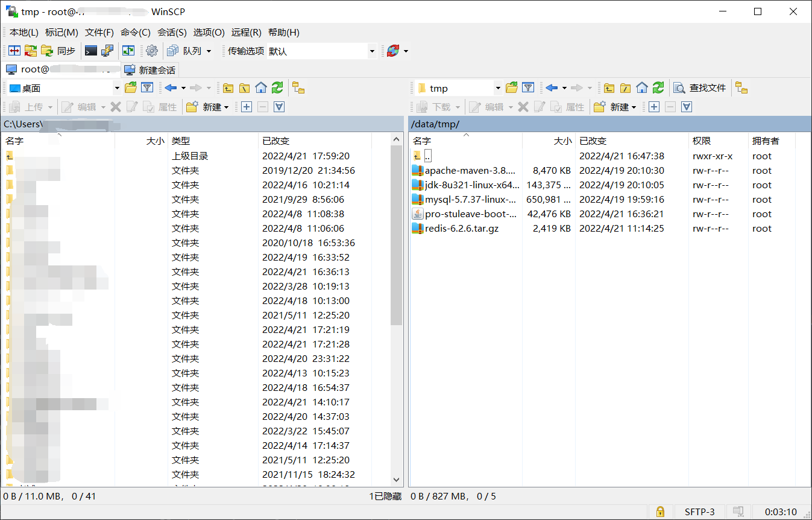
Task: Toggle the local panel filter icon
Action: (146, 88)
